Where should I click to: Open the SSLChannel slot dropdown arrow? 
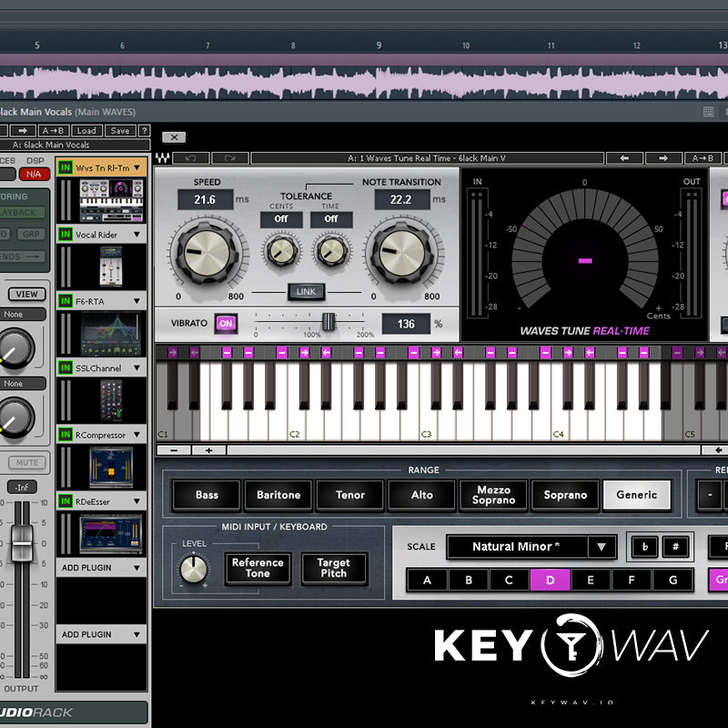coord(138,369)
